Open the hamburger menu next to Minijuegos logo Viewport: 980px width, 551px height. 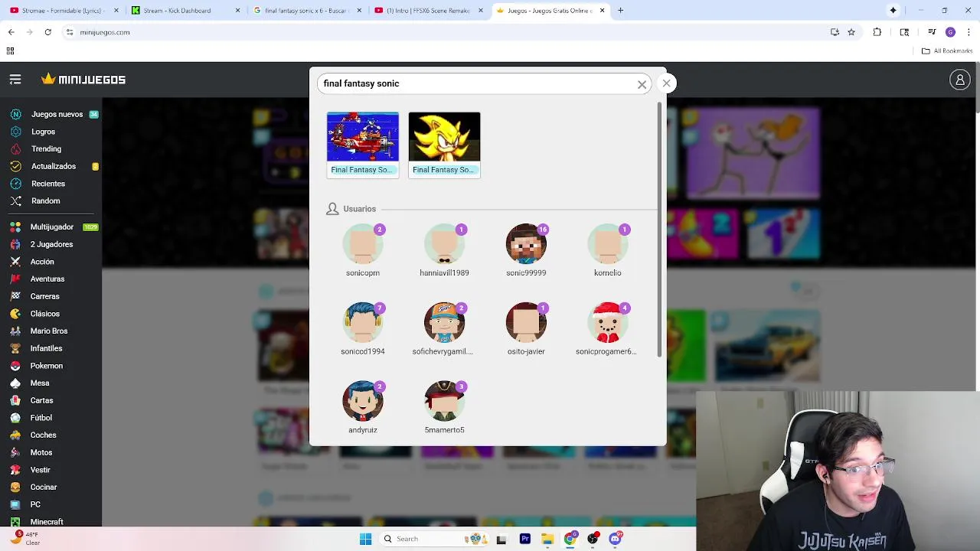(15, 79)
